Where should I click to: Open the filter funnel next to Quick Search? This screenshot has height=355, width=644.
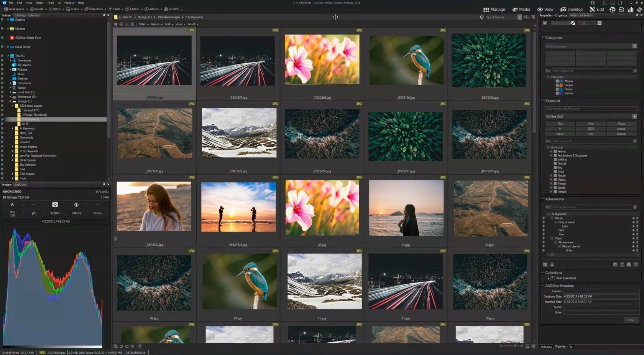(x=533, y=17)
